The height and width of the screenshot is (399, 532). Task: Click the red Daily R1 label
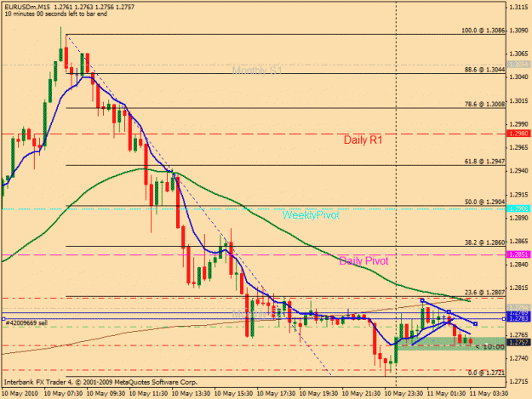coord(363,140)
